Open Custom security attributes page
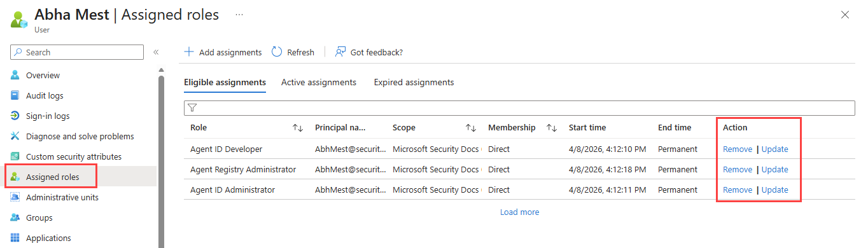Viewport: 868px width, 248px height. point(74,156)
